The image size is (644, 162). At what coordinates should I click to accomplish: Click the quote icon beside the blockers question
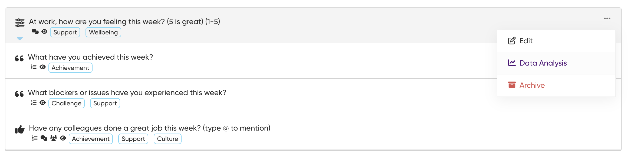tap(19, 94)
